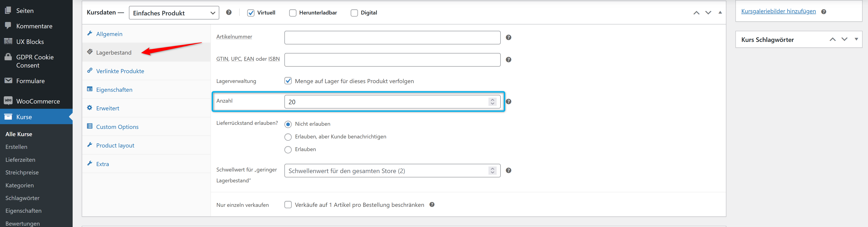Move Kursdaten panel down
This screenshot has height=227, width=868.
708,13
